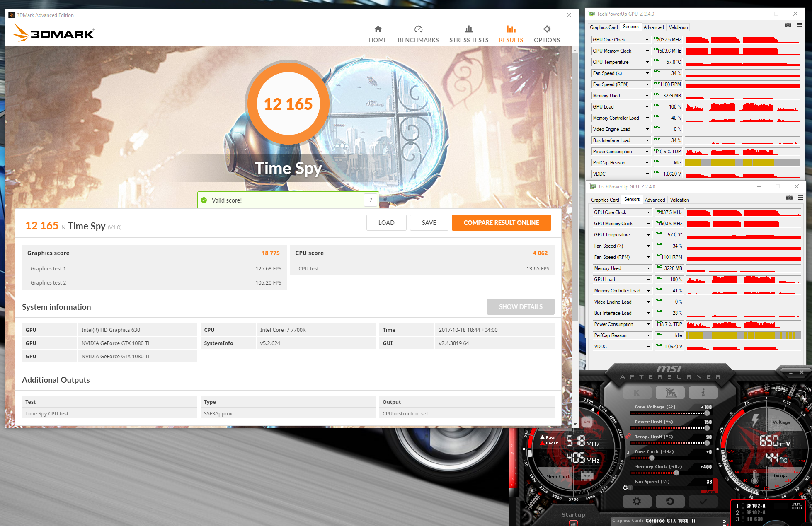
Task: Click the question mark beside Valid score
Action: [x=371, y=200]
